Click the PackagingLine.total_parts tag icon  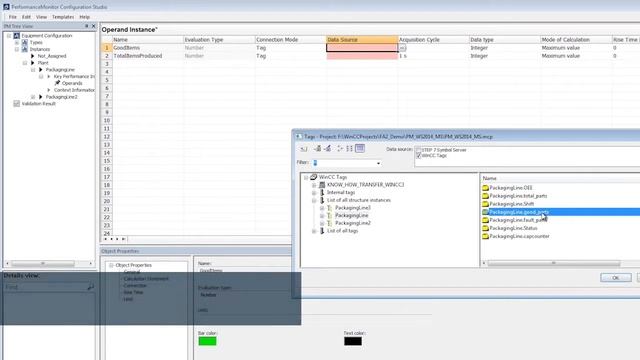coord(485,196)
